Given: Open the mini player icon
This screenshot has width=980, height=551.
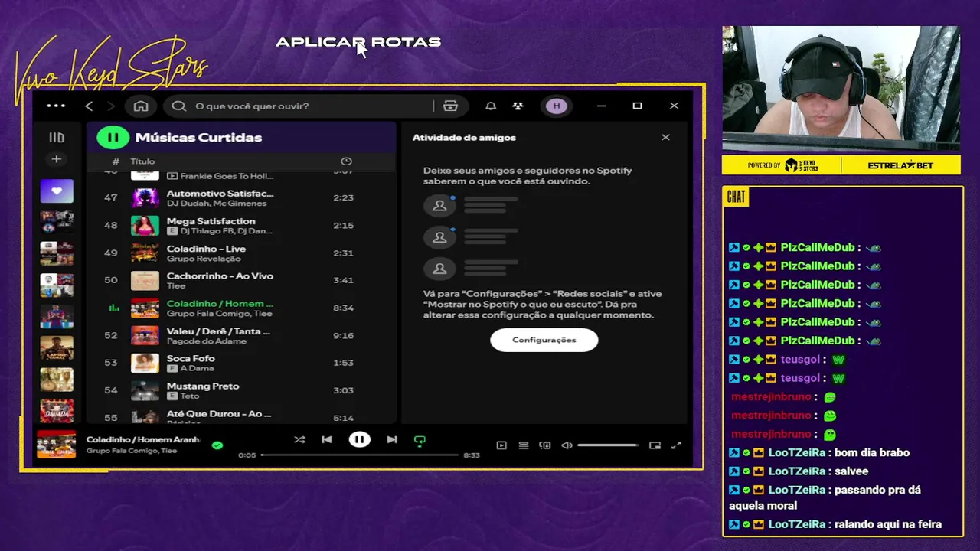Looking at the screenshot, I should click(655, 445).
